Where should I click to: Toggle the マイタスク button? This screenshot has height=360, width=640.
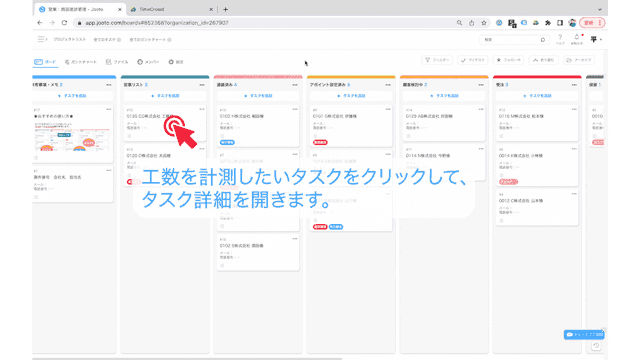pyautogui.click(x=473, y=60)
